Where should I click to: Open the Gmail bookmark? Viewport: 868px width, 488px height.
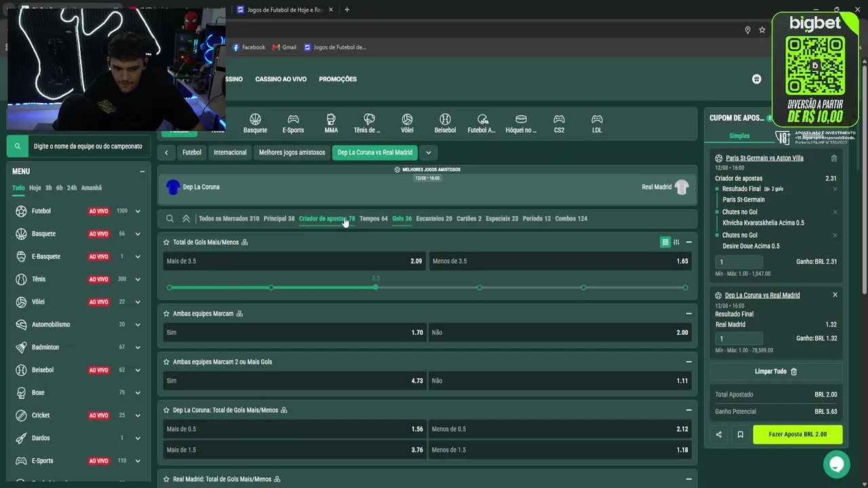click(284, 47)
